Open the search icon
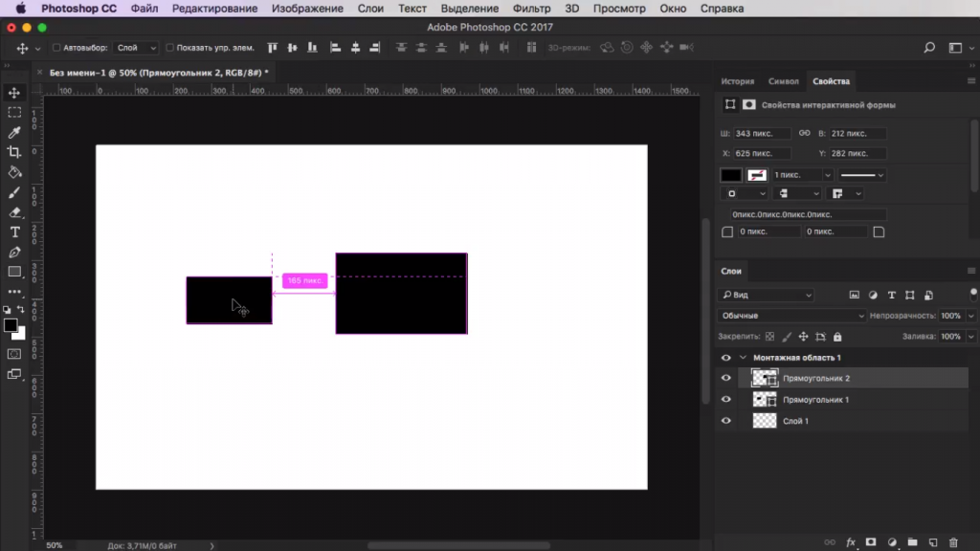The image size is (980, 551). coord(929,48)
